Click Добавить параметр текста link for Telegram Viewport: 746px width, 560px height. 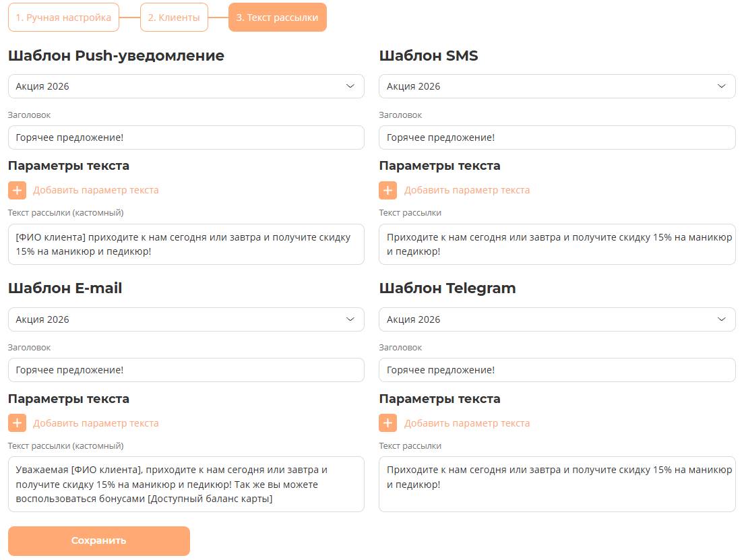tap(466, 423)
